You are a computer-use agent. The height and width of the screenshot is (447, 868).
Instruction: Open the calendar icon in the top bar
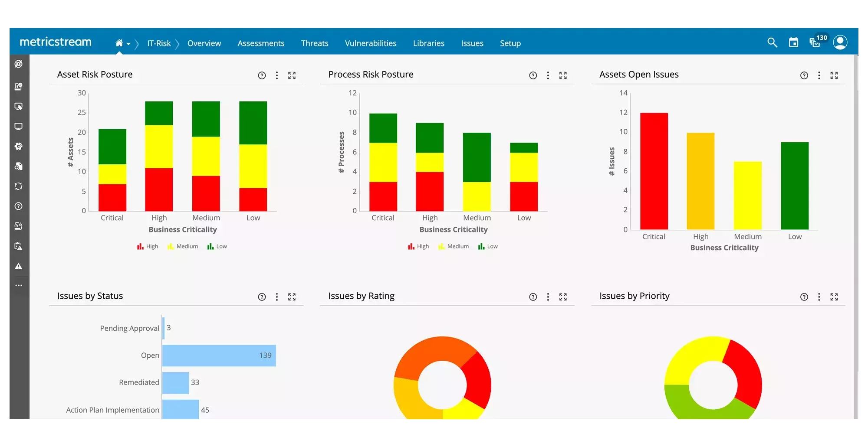793,42
